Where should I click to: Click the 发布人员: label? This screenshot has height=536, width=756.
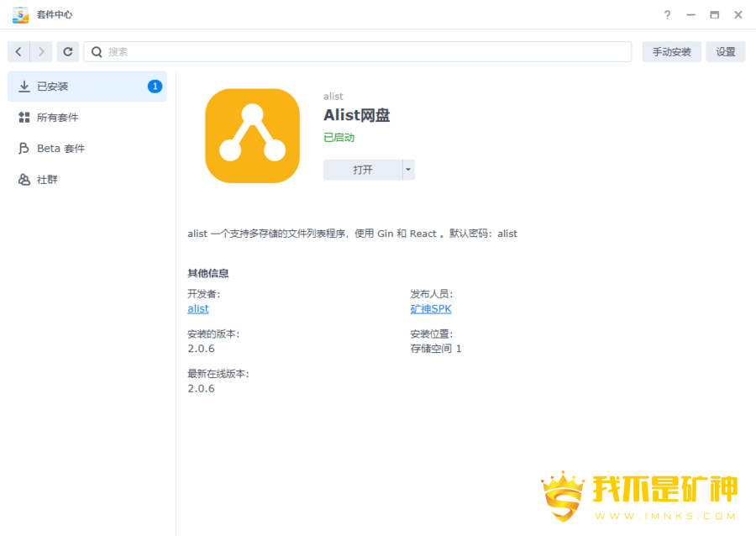coord(432,294)
